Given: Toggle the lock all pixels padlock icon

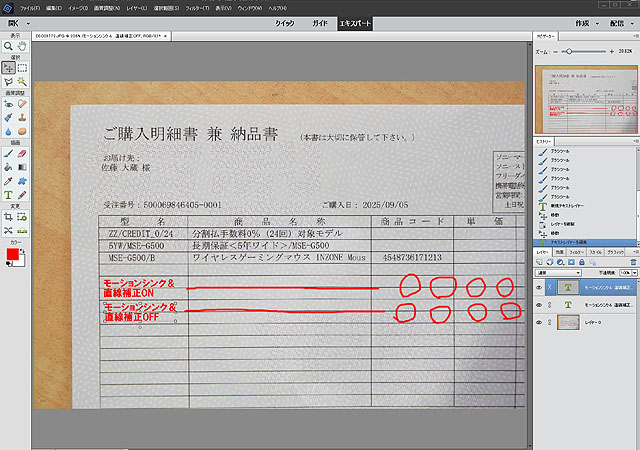Looking at the screenshot, I should (582, 262).
